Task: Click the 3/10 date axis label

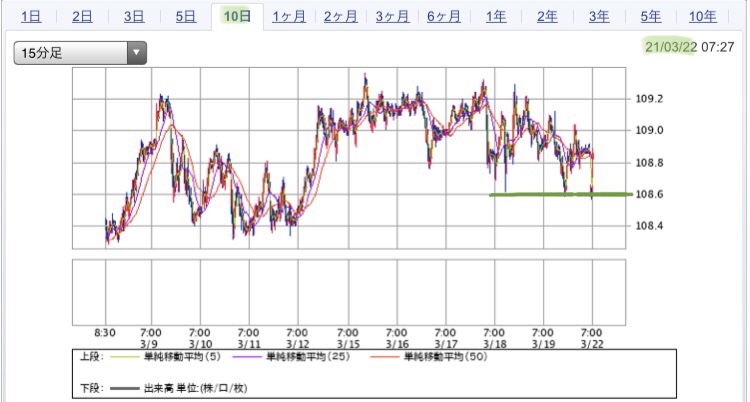Action: [200, 345]
